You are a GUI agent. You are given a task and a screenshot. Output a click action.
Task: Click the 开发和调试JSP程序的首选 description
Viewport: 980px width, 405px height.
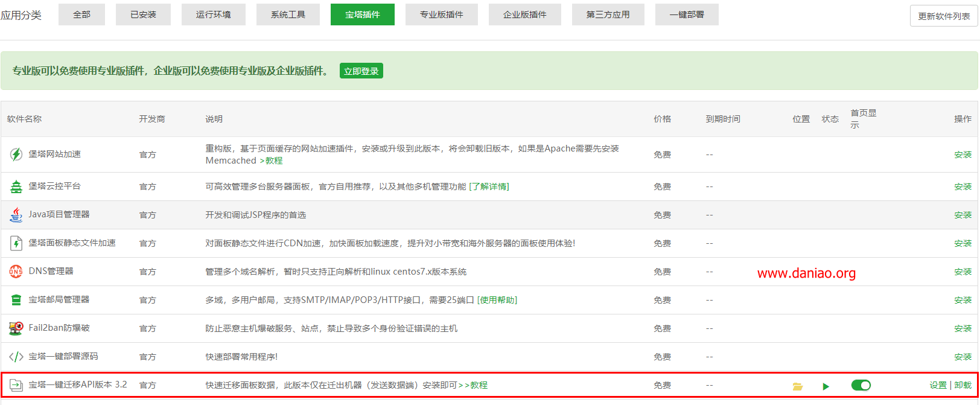pos(256,215)
